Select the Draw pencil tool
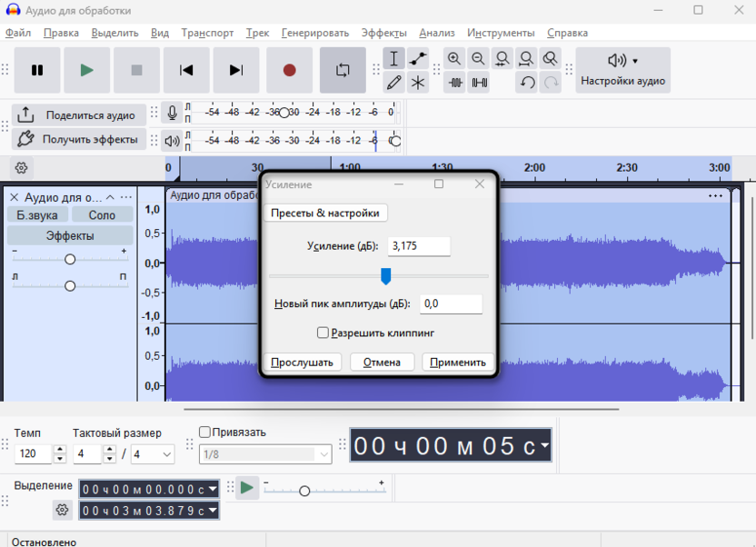This screenshot has height=547, width=756. pos(393,83)
